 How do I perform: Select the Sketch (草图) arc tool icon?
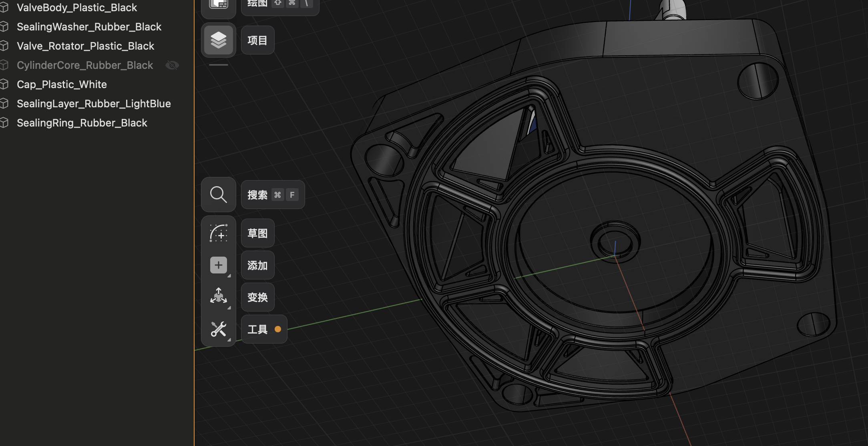(218, 233)
